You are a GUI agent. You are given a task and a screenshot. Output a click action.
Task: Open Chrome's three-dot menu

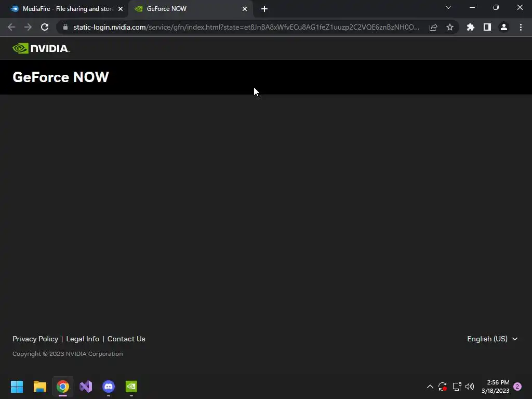click(521, 27)
